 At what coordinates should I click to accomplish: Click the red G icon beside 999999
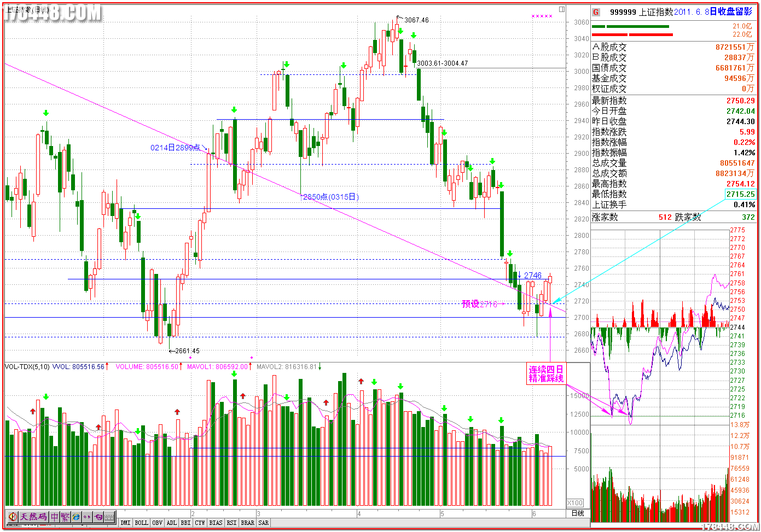point(596,12)
